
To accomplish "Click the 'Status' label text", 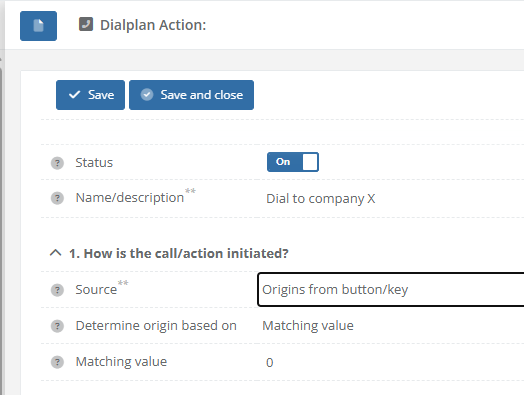I will tap(94, 163).
